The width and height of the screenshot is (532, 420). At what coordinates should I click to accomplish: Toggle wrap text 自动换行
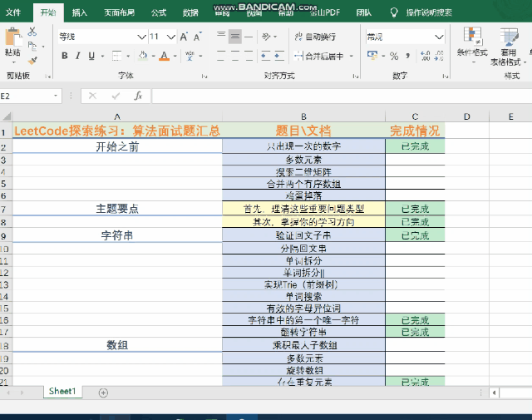(x=315, y=37)
